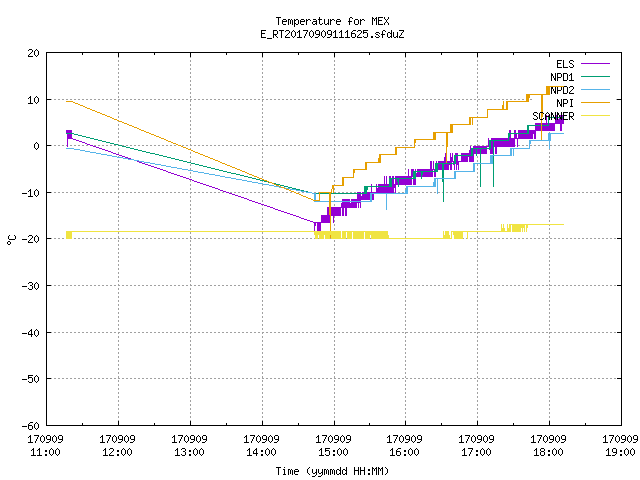Screen dimensions: 640x480
Task: Click the 'Time (yymmdd HH:MM)' axis title
Action: [x=332, y=471]
